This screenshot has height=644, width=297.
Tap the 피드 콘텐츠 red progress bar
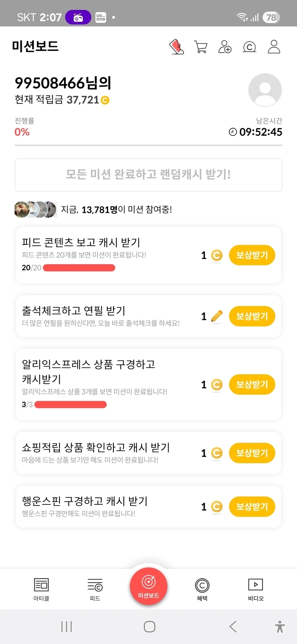coord(79,268)
